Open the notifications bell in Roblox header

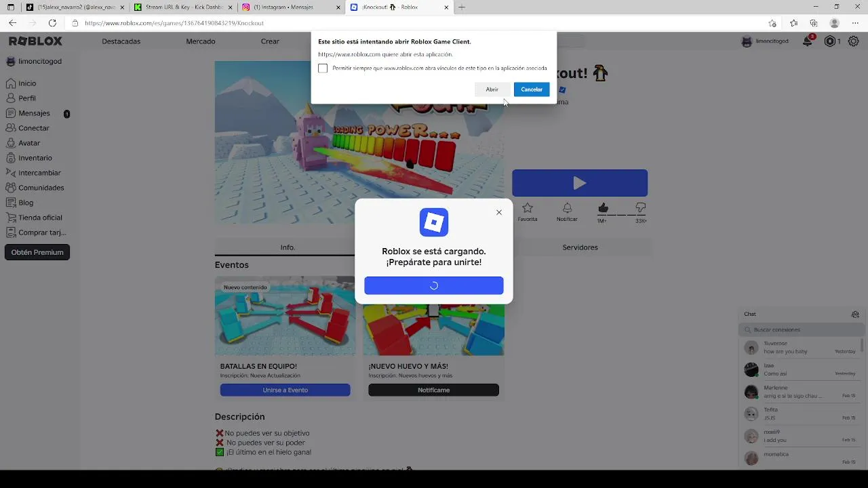click(x=808, y=41)
